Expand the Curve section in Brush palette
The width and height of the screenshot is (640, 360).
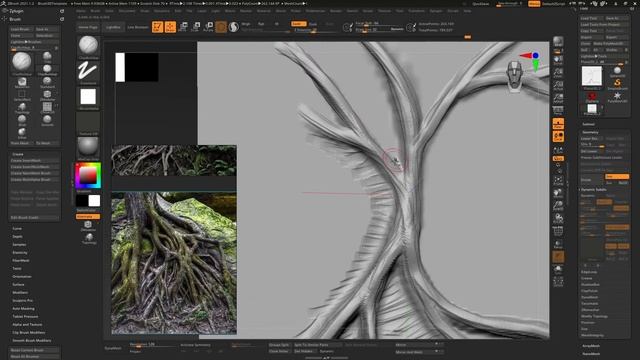pos(17,229)
